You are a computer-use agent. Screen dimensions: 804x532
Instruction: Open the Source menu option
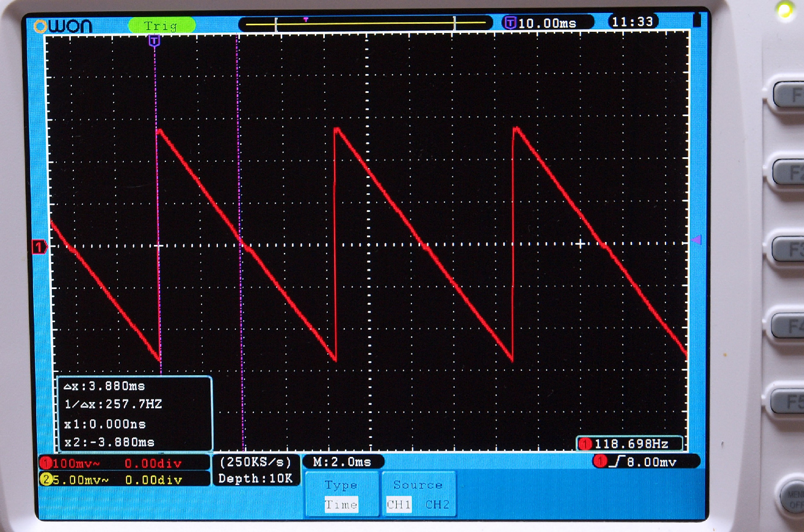418,485
